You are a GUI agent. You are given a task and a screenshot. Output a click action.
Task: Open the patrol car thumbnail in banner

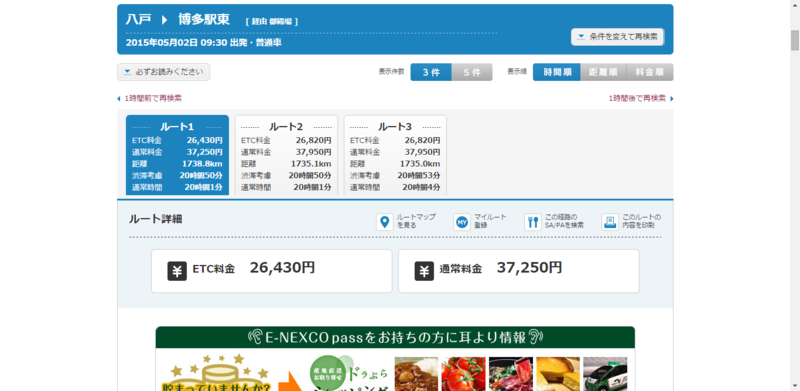pyautogui.click(x=605, y=374)
